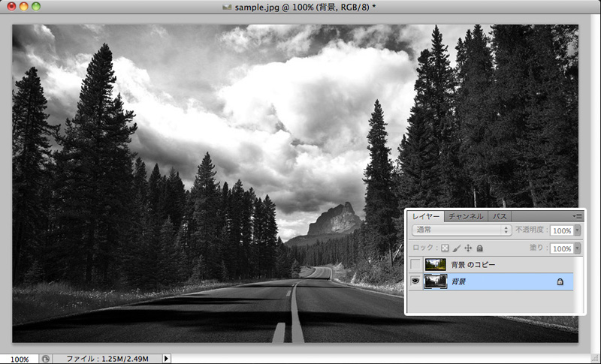This screenshot has width=601, height=364.
Task: Click the green window zoom button
Action: tap(37, 6)
